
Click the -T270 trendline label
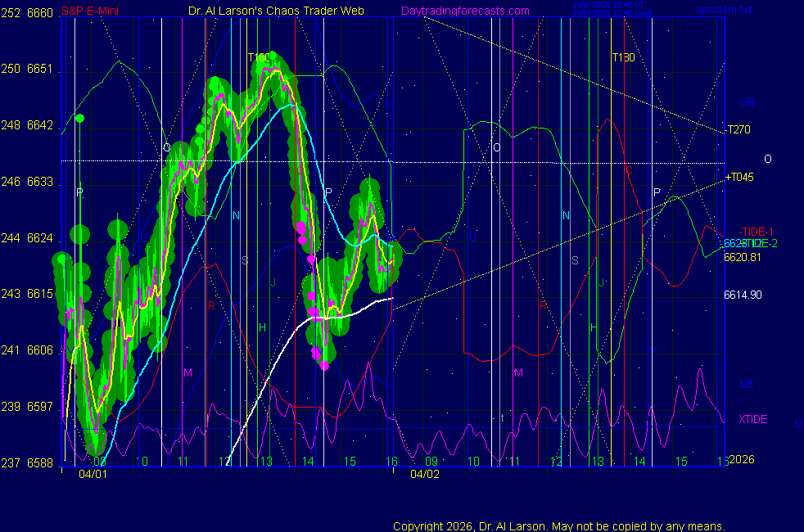[738, 129]
